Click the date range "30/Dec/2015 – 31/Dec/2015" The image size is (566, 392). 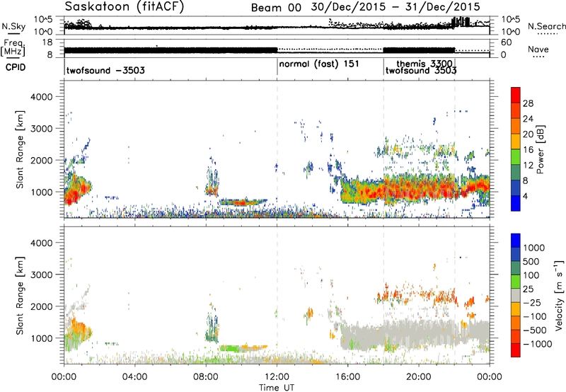(x=395, y=7)
